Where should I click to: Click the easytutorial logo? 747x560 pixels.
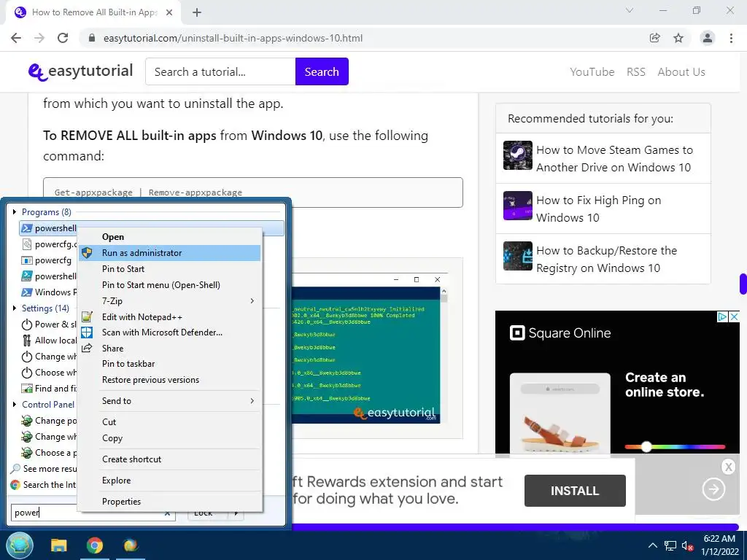(x=80, y=71)
